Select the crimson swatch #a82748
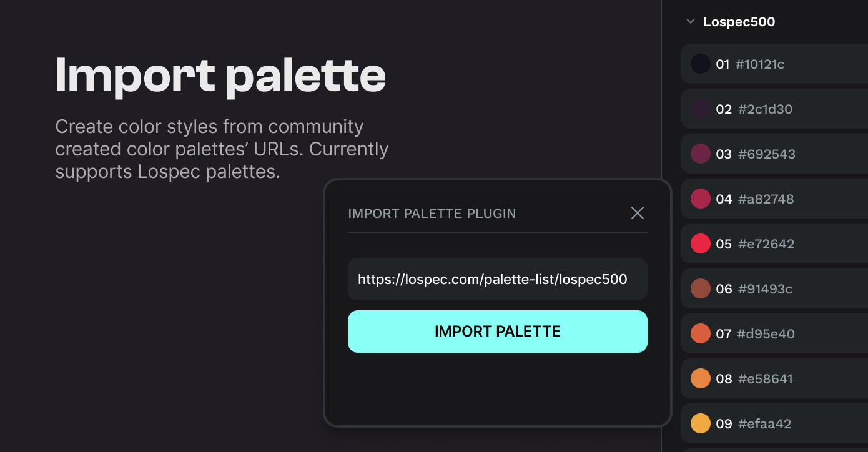The image size is (868, 452). 701,199
